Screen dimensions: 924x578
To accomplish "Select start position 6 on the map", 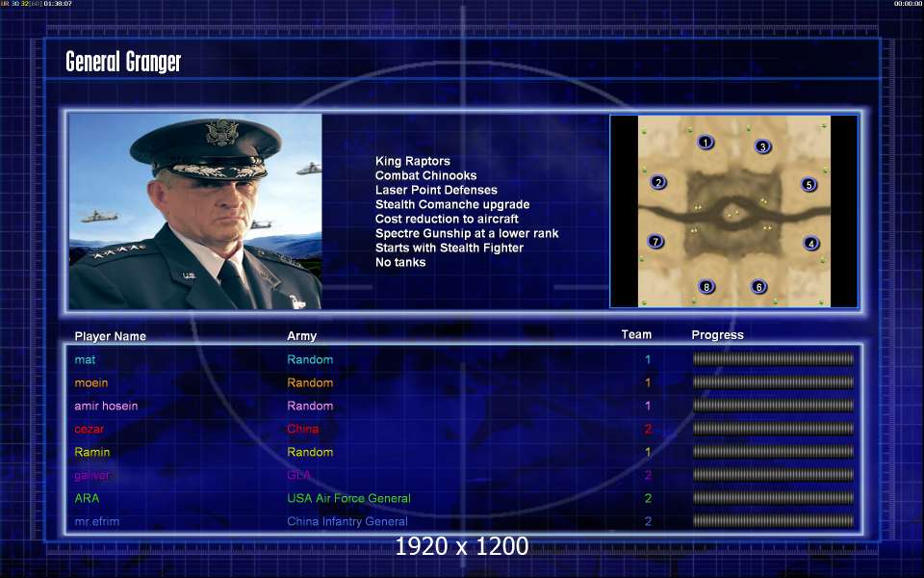I will (759, 287).
